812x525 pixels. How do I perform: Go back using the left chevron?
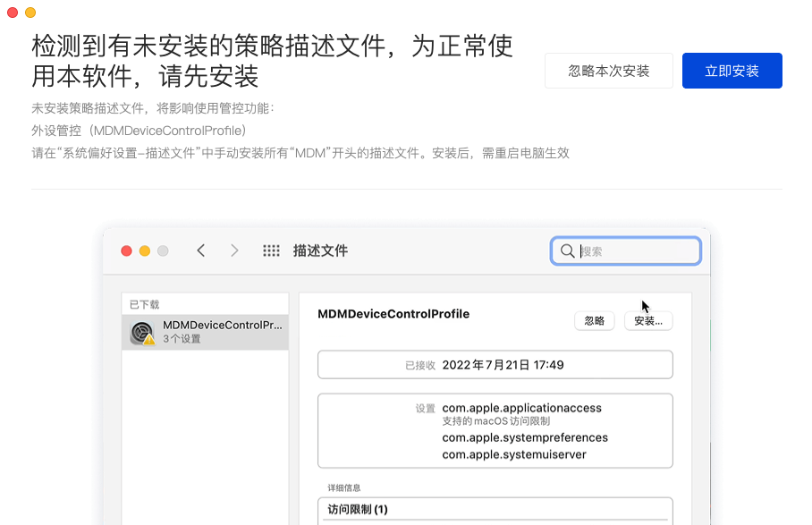pyautogui.click(x=201, y=250)
